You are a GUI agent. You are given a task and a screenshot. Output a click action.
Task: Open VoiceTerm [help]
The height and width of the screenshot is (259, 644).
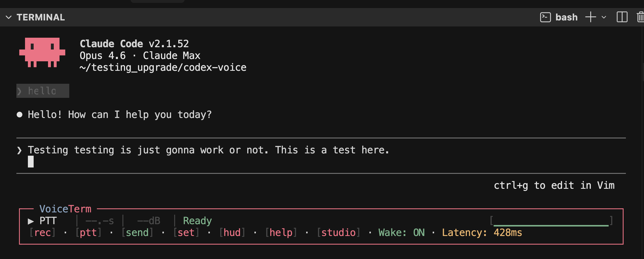pyautogui.click(x=281, y=233)
